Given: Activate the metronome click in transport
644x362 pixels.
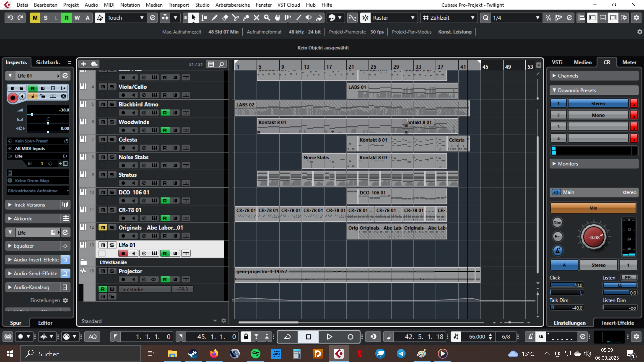Looking at the screenshot, I should 530,337.
